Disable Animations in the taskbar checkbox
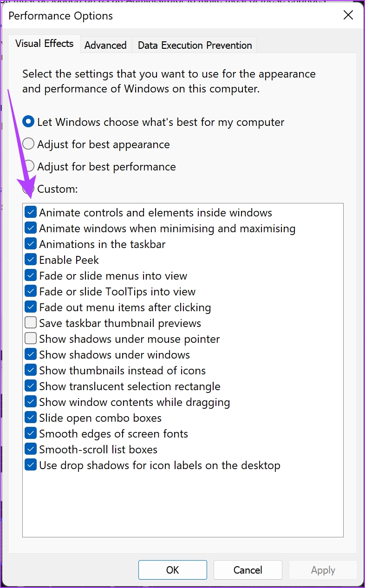365x588 pixels. (x=31, y=244)
